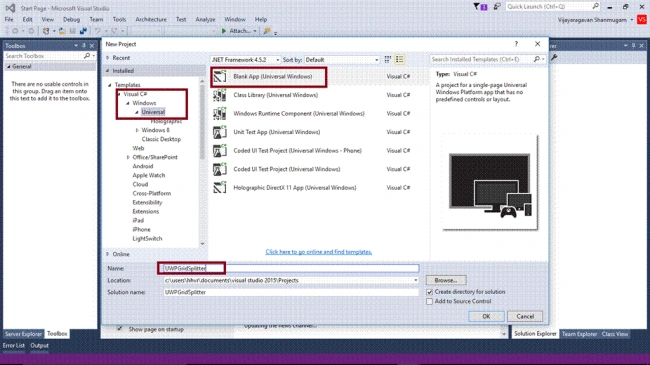Toggle Create directory for solution checkbox
Screen dimensions: 650x365
pyautogui.click(x=429, y=292)
